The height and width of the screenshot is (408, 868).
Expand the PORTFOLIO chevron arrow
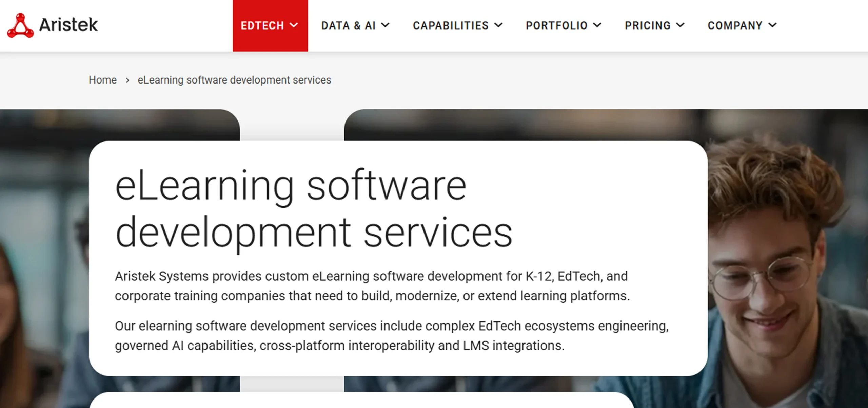597,25
